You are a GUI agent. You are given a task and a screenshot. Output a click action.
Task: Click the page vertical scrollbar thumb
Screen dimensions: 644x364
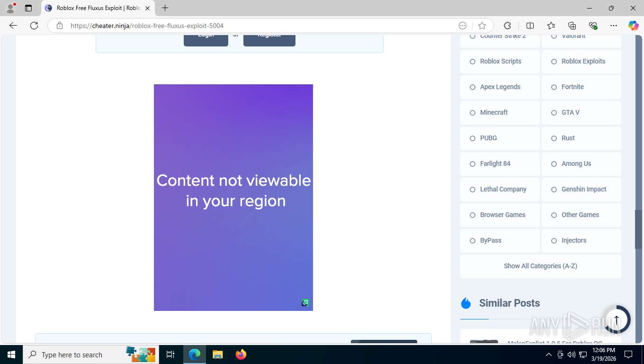638,229
